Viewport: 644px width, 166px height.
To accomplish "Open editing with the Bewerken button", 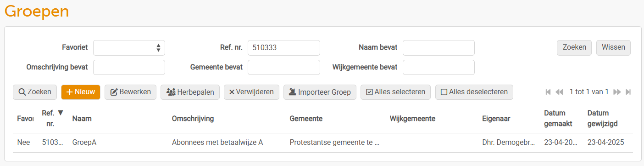I will point(130,92).
